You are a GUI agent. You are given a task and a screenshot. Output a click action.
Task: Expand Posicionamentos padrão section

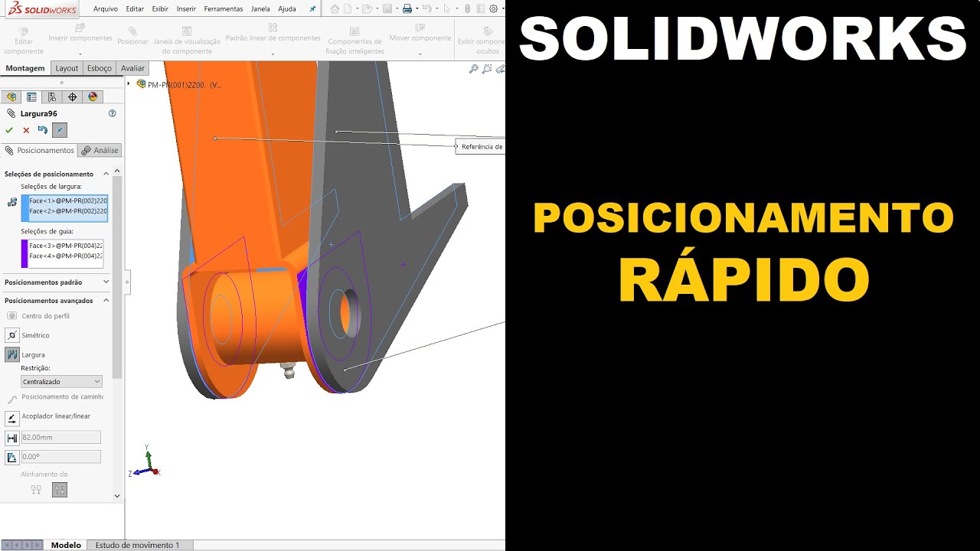pyautogui.click(x=106, y=282)
